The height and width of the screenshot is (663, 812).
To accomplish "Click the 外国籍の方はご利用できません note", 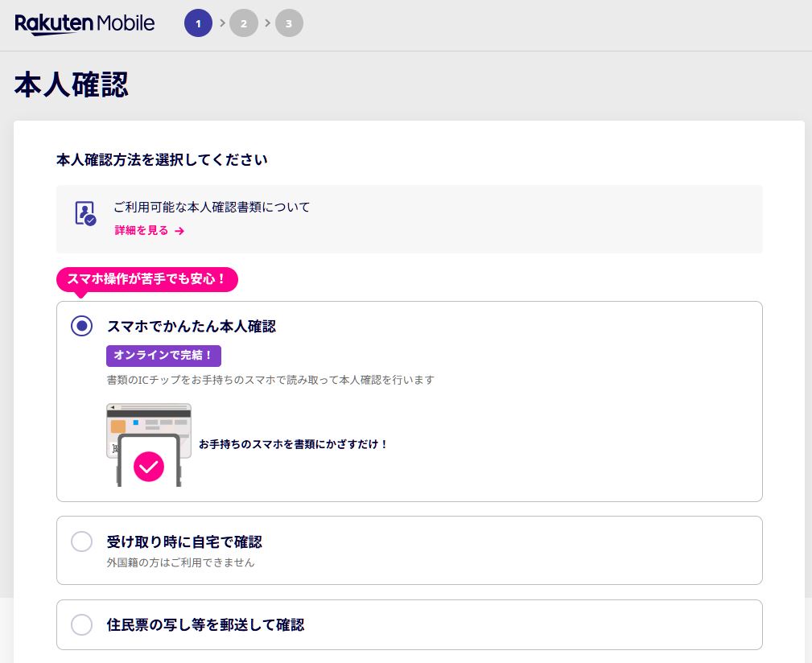I will 181,562.
